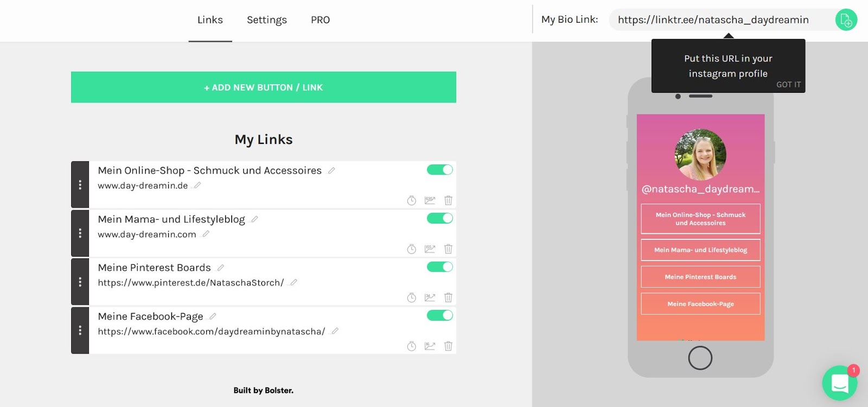Open the chat support bubble
The height and width of the screenshot is (407, 868).
[839, 383]
